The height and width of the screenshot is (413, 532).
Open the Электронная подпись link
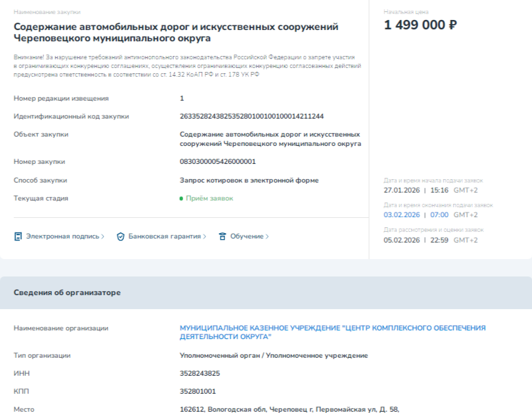coord(63,236)
